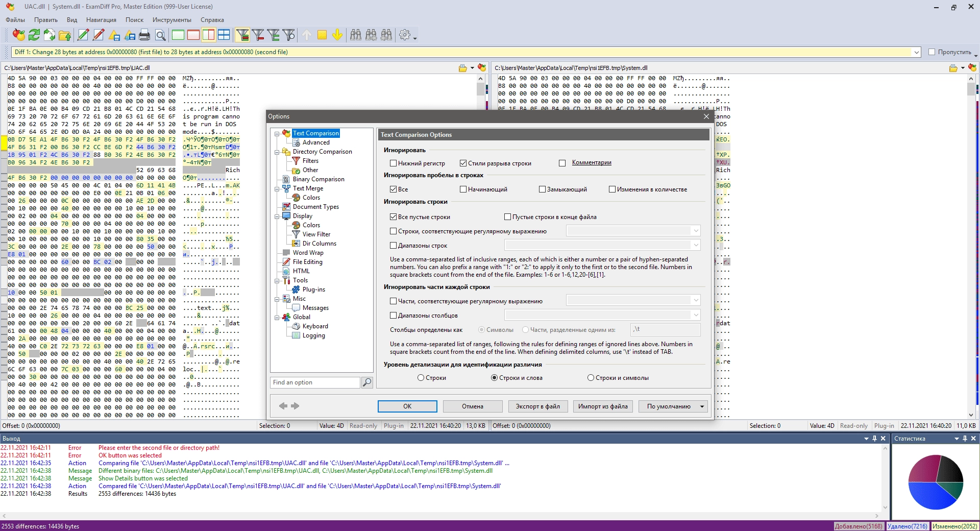Collapse the Directory Comparison tree node

pos(277,152)
